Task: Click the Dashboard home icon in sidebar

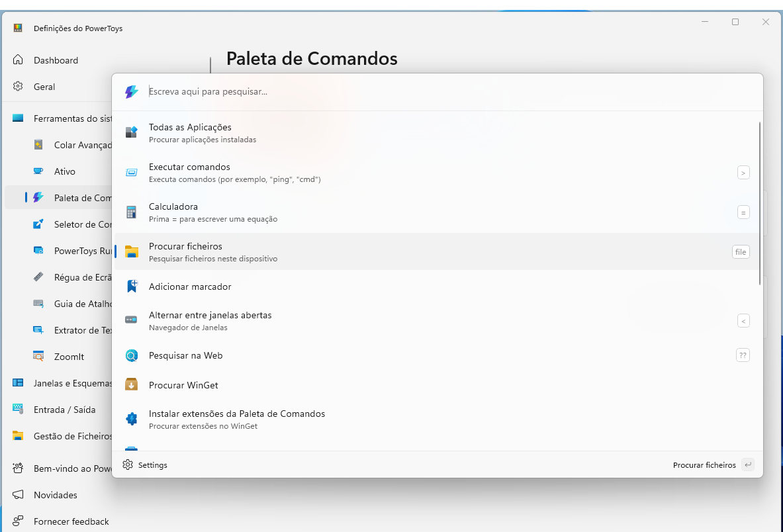Action: point(18,60)
